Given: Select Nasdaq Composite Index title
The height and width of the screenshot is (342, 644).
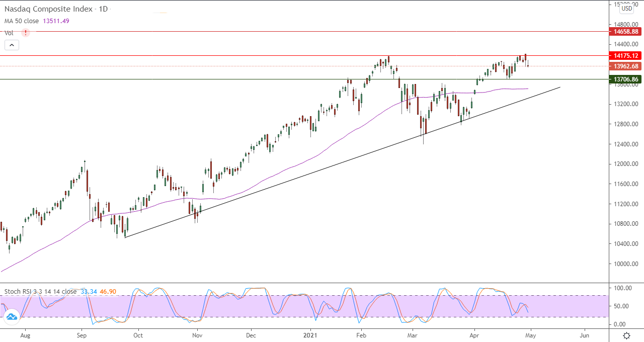Looking at the screenshot, I should tap(48, 9).
